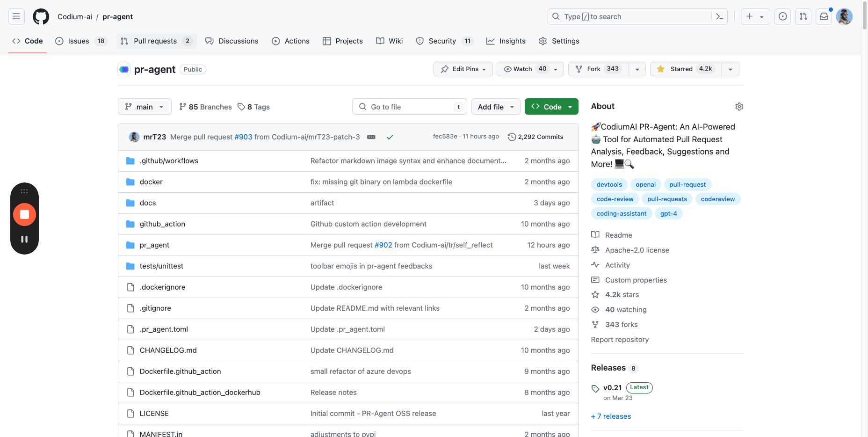
Task: Go to the GitHub homepage logo
Action: [x=41, y=16]
